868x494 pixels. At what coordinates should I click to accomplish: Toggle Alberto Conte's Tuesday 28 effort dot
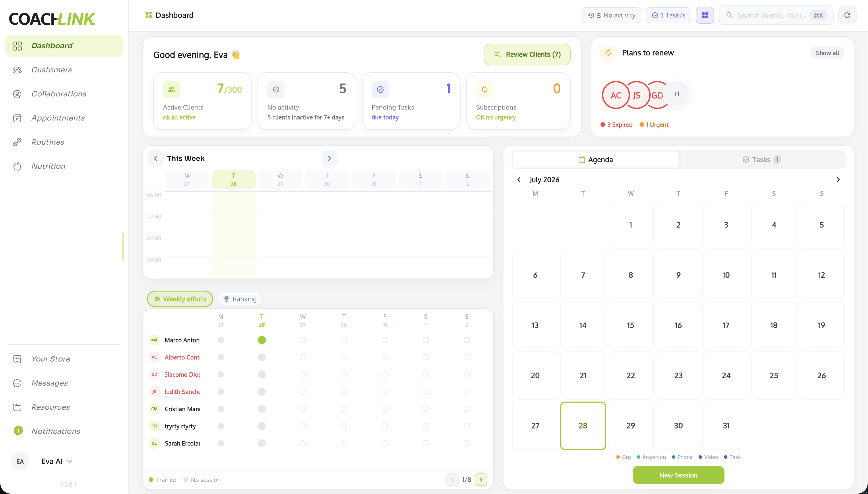(262, 357)
